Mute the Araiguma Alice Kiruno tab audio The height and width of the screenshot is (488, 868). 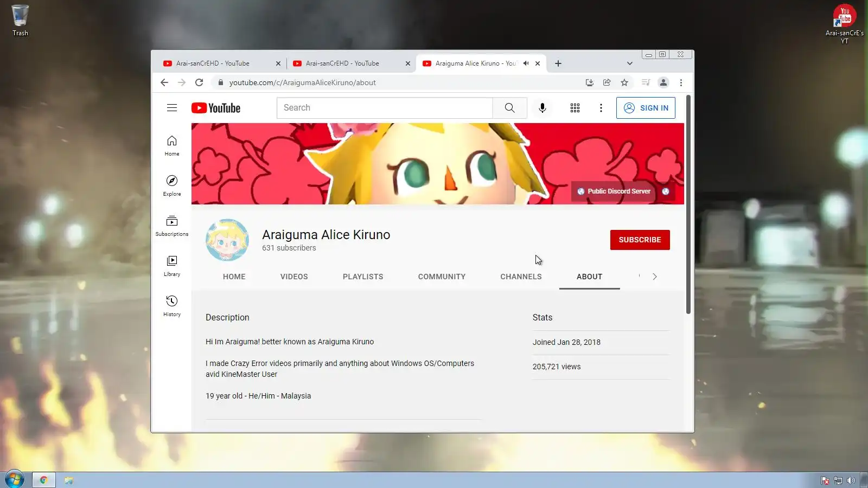click(526, 63)
